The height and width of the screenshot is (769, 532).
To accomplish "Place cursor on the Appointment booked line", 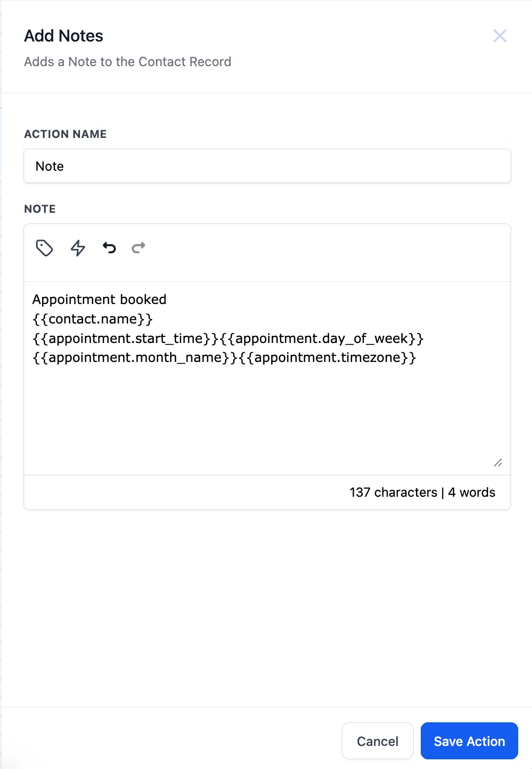I will (x=99, y=299).
